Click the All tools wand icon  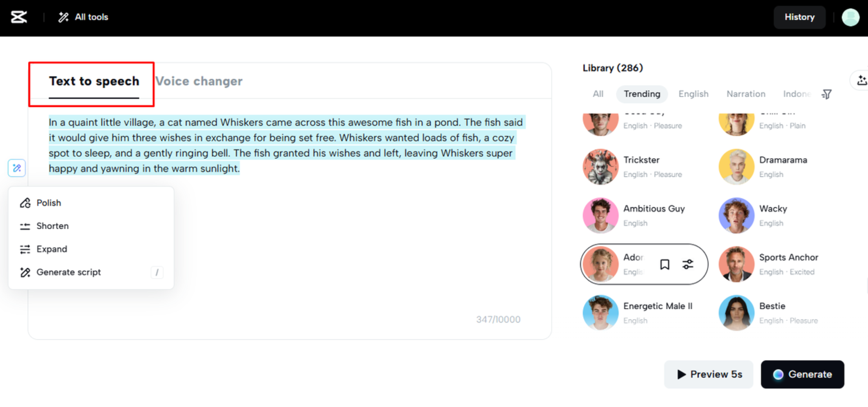click(63, 17)
